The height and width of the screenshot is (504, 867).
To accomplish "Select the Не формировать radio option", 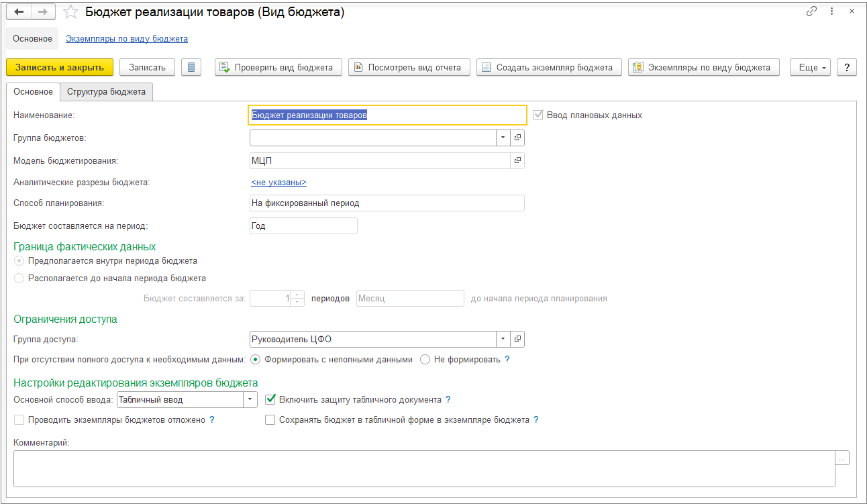I will [x=425, y=359].
